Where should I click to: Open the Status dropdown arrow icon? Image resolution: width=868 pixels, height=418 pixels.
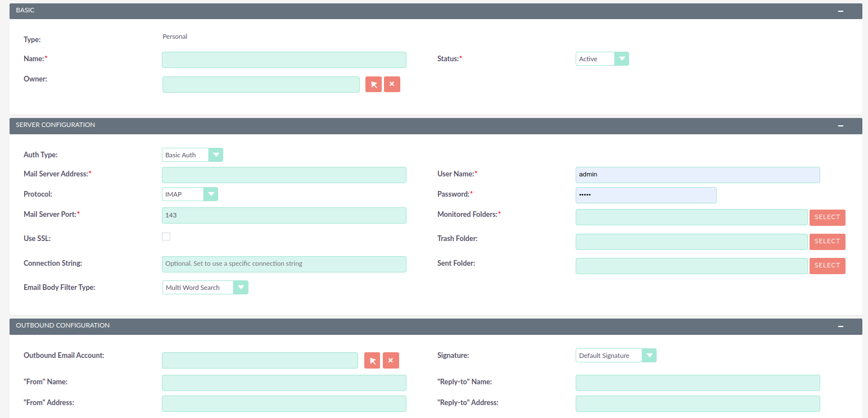pyautogui.click(x=622, y=58)
